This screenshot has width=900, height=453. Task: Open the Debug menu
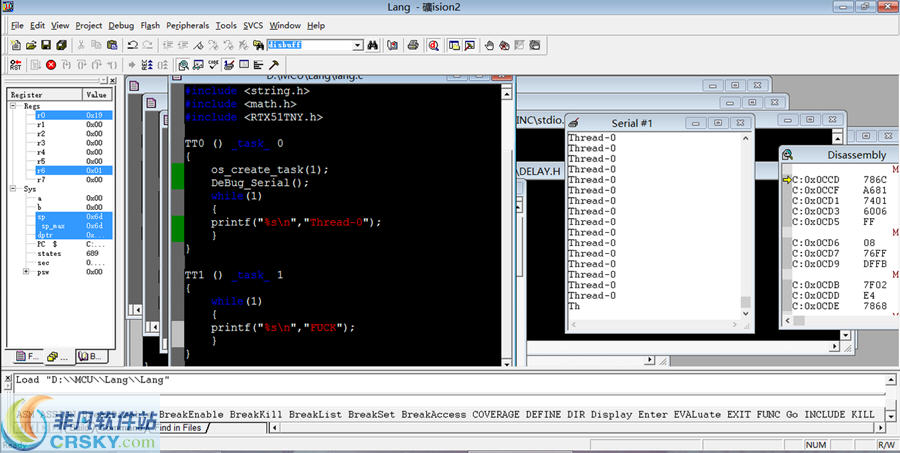(x=121, y=25)
